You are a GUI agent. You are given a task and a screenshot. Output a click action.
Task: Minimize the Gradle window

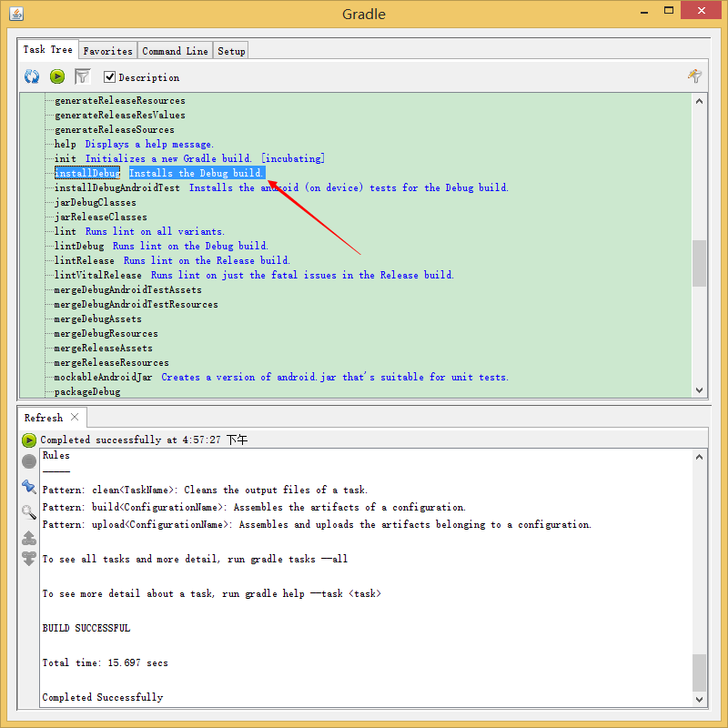click(644, 11)
